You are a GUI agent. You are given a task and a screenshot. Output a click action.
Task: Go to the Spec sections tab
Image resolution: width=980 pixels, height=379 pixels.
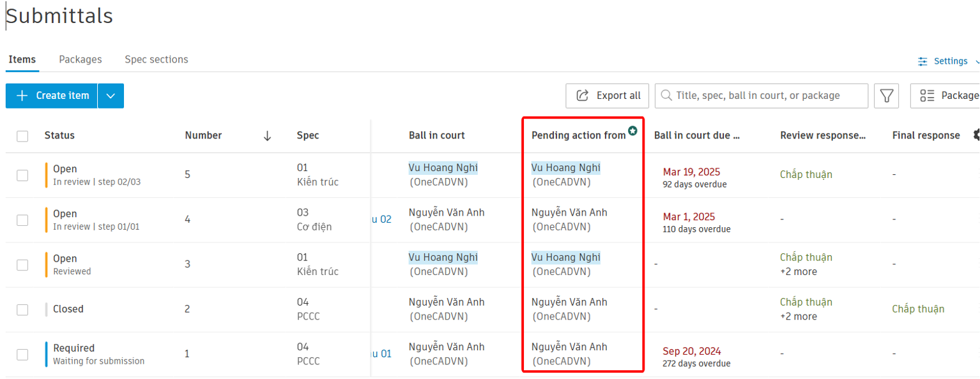tap(157, 59)
